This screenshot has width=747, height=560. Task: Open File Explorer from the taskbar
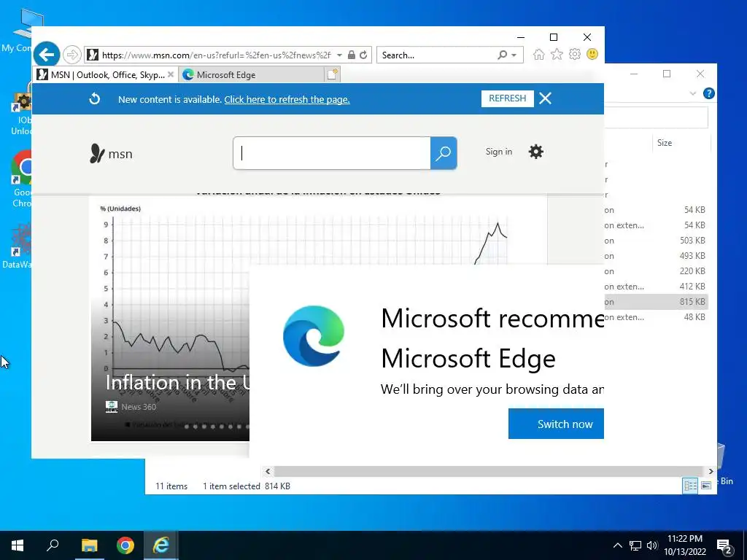pyautogui.click(x=89, y=545)
